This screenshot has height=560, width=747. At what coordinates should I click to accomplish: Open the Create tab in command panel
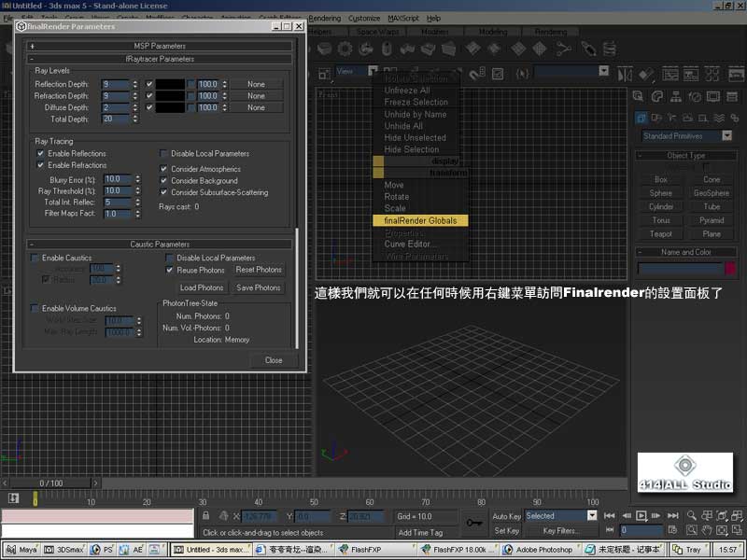coord(639,97)
